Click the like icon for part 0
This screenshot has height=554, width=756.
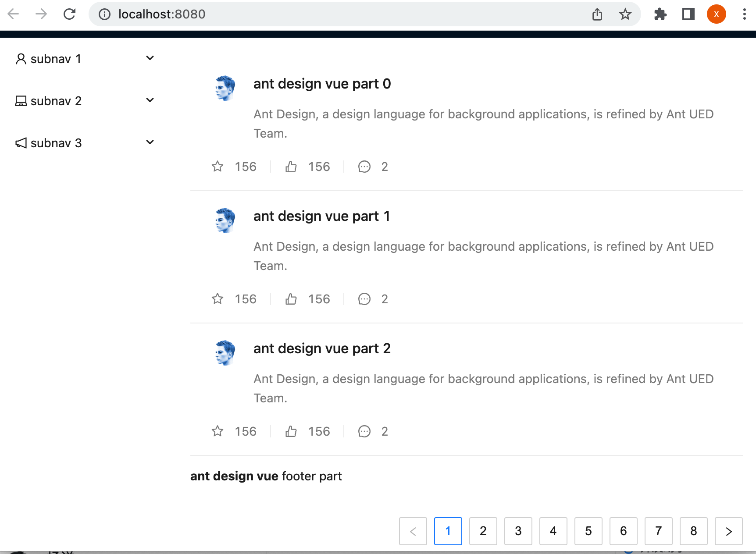coord(291,167)
